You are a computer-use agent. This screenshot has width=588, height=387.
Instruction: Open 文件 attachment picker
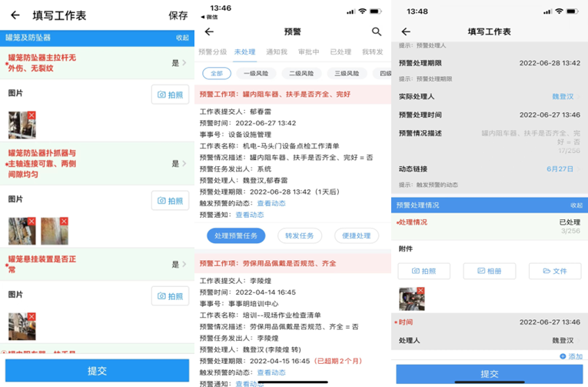click(554, 271)
